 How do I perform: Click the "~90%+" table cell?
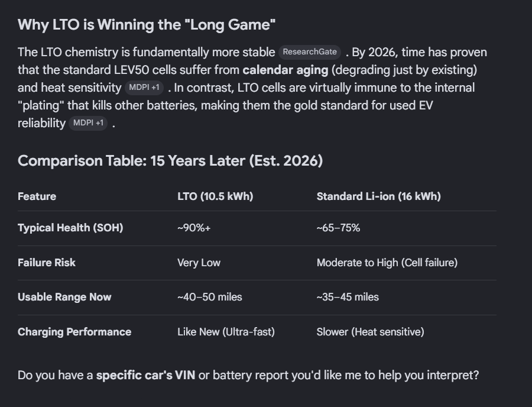click(194, 228)
